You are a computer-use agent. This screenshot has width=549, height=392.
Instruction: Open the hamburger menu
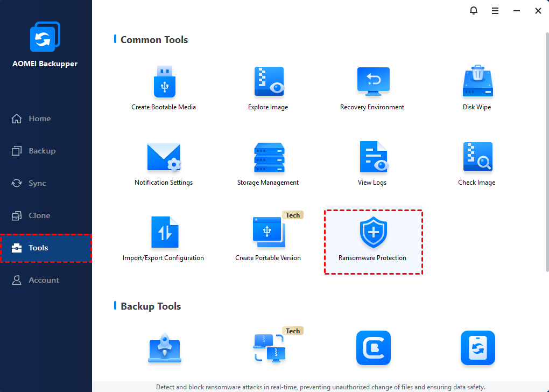495,11
